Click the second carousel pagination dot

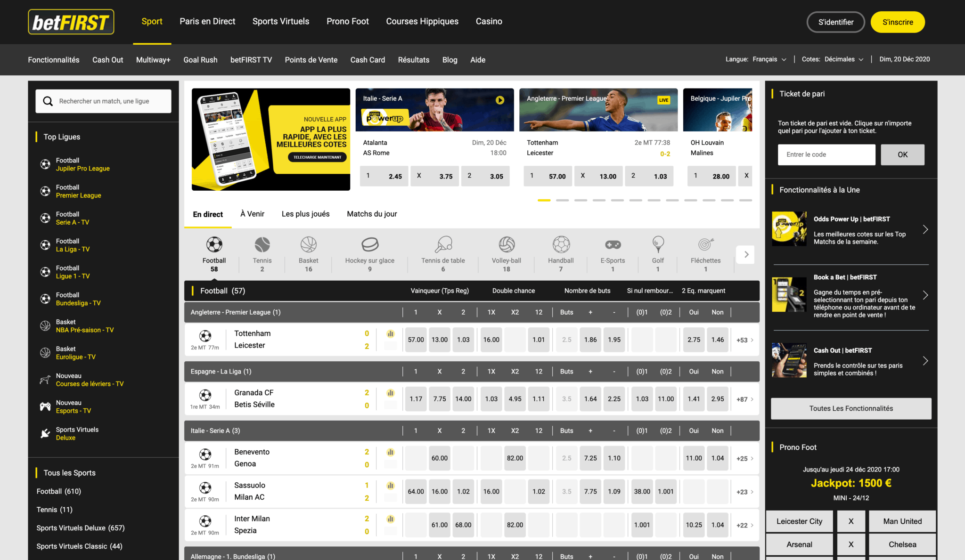click(x=562, y=200)
